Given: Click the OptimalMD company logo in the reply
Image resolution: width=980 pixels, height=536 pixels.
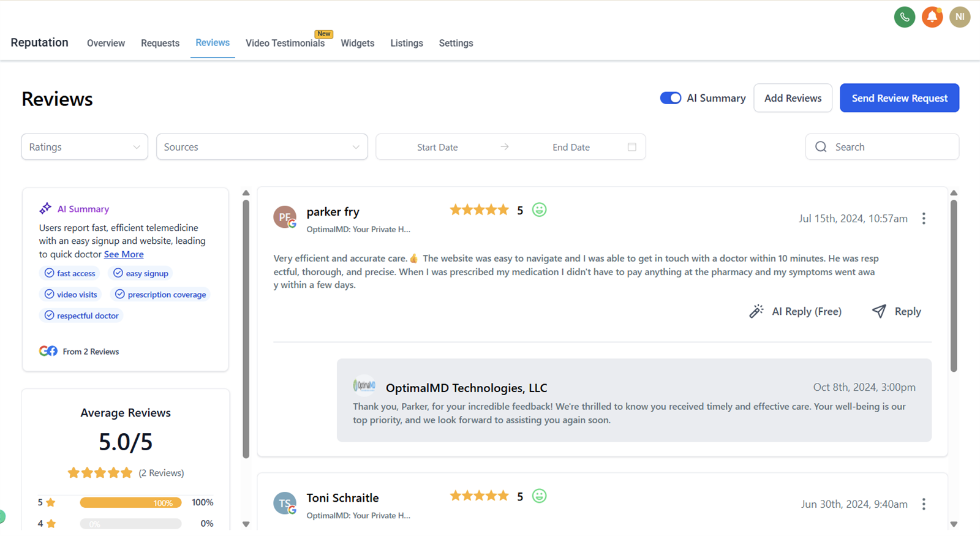Looking at the screenshot, I should (x=364, y=385).
